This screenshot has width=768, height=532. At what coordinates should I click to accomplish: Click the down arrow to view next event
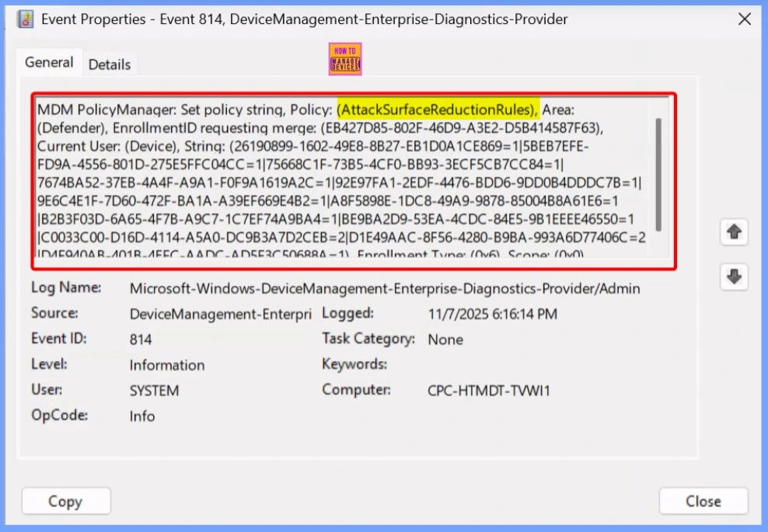(x=734, y=276)
